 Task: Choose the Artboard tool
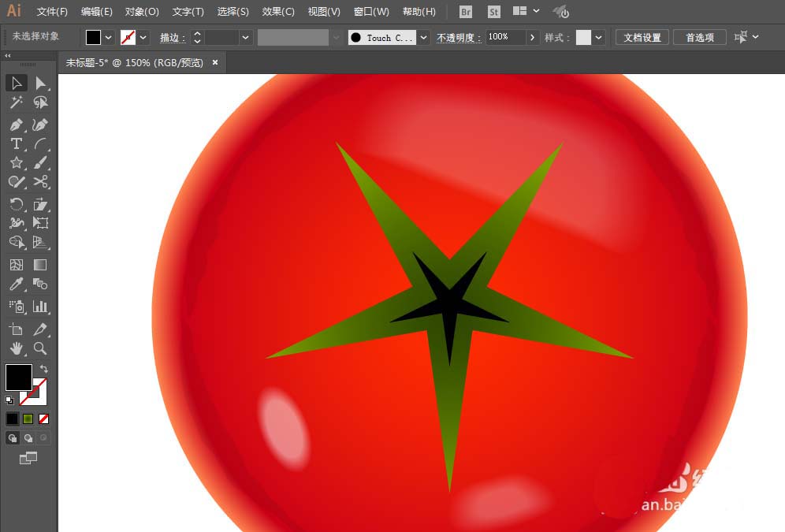tap(16, 329)
